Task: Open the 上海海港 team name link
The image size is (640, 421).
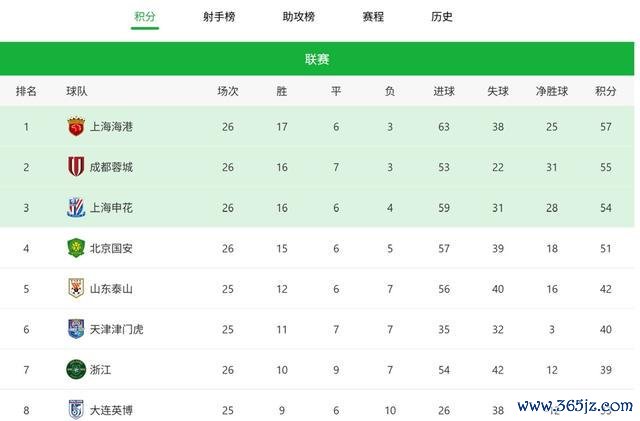Action: 111,127
